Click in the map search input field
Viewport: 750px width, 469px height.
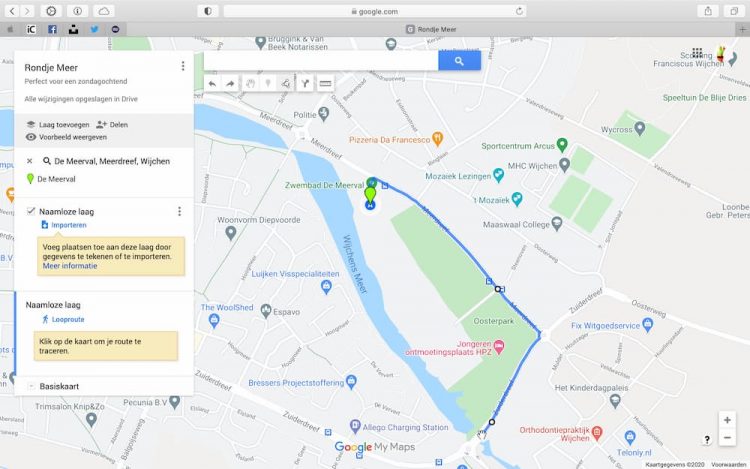click(320, 61)
